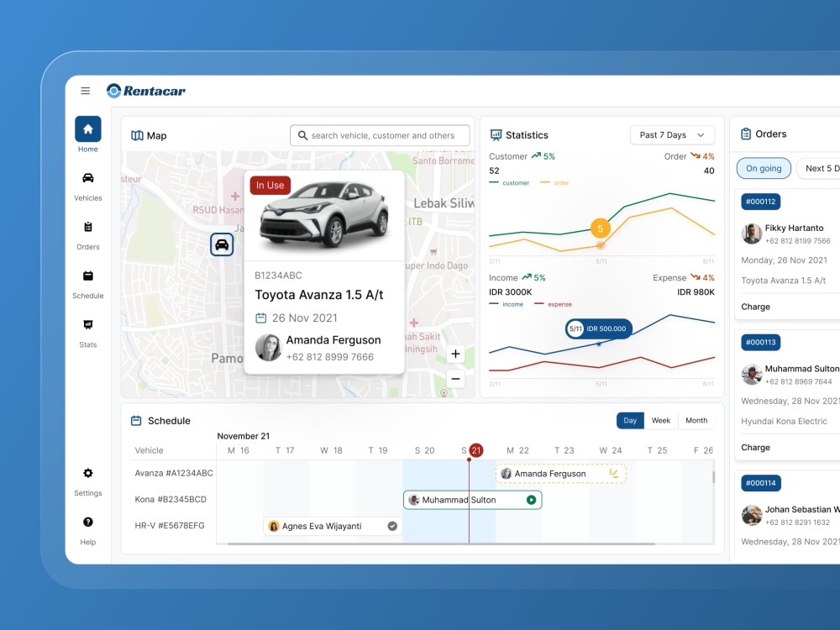Click the Toyota Avanza 1.5 A/t title
Image resolution: width=840 pixels, height=630 pixels.
(318, 295)
